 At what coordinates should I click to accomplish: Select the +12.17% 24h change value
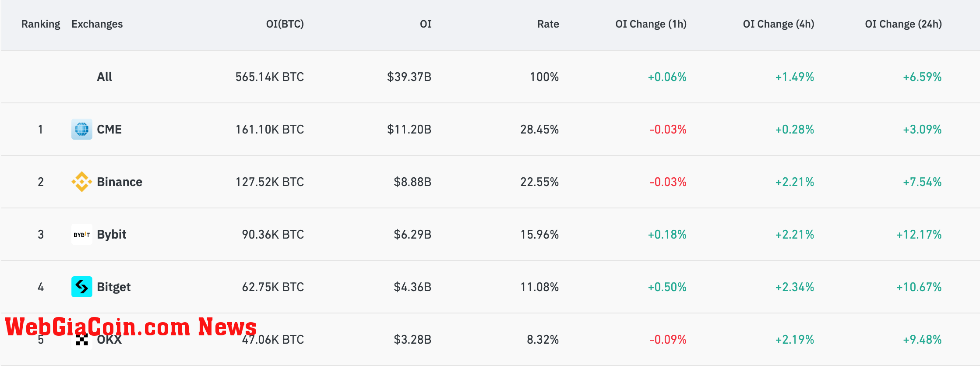919,234
